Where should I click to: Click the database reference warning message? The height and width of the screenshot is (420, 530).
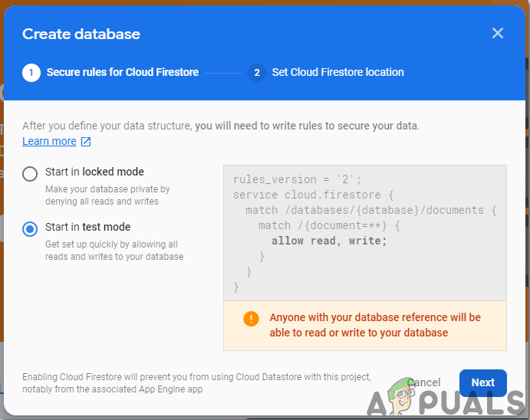[375, 325]
